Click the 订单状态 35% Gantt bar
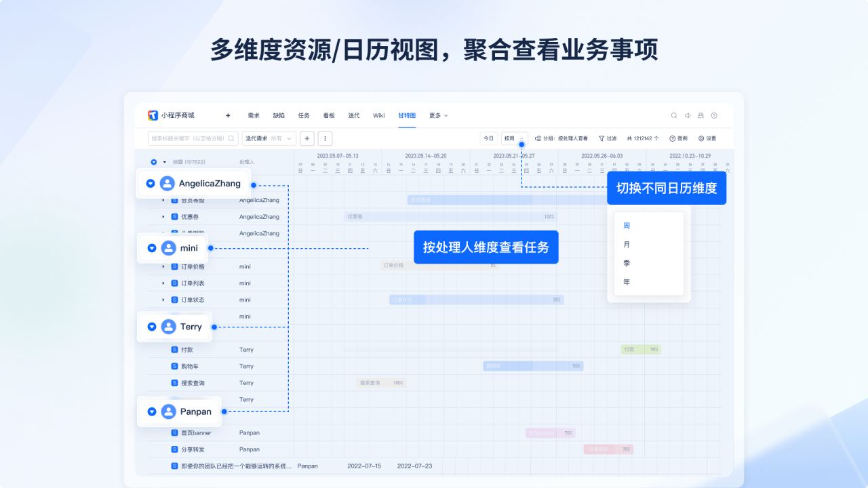868x488 pixels. [x=476, y=300]
